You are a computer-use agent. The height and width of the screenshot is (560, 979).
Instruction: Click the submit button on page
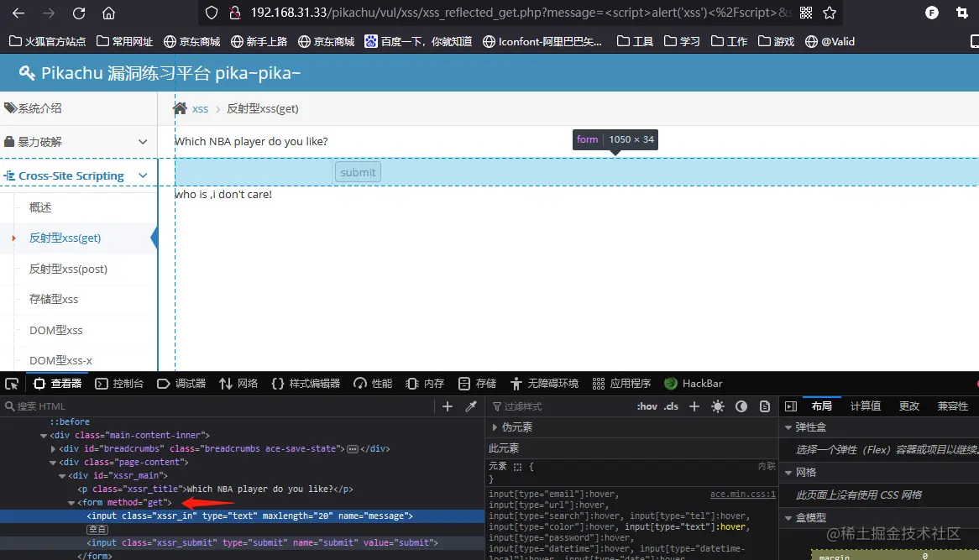click(358, 172)
